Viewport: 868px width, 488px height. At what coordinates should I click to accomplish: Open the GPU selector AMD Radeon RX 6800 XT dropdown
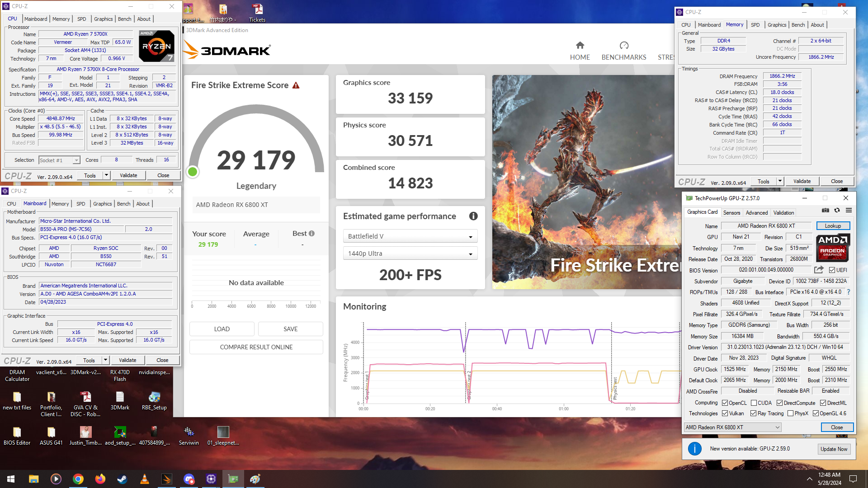pos(732,427)
